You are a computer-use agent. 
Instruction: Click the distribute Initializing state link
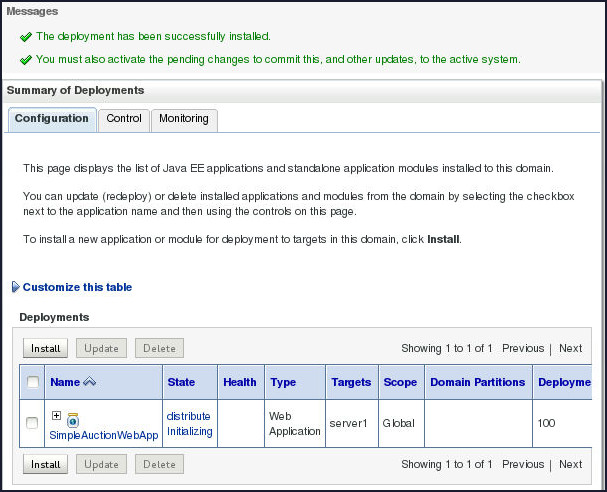point(190,423)
